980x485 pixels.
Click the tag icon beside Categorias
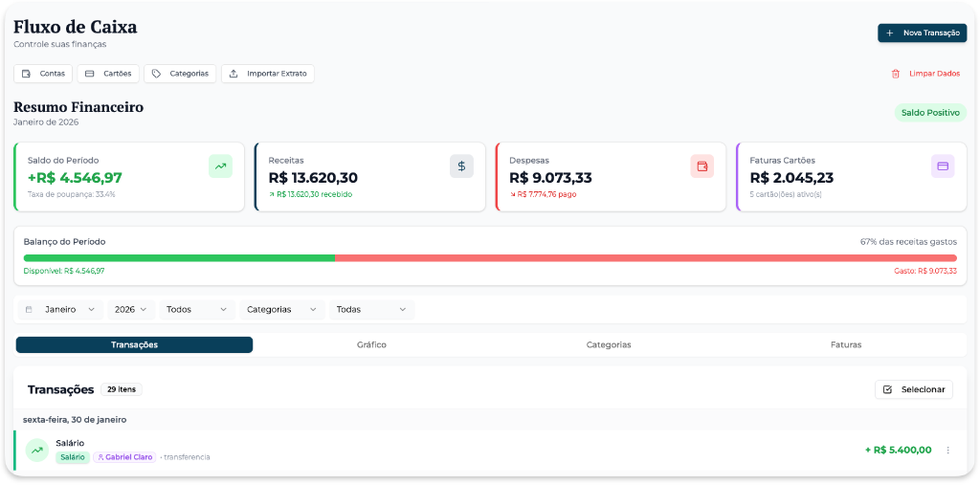pos(156,74)
